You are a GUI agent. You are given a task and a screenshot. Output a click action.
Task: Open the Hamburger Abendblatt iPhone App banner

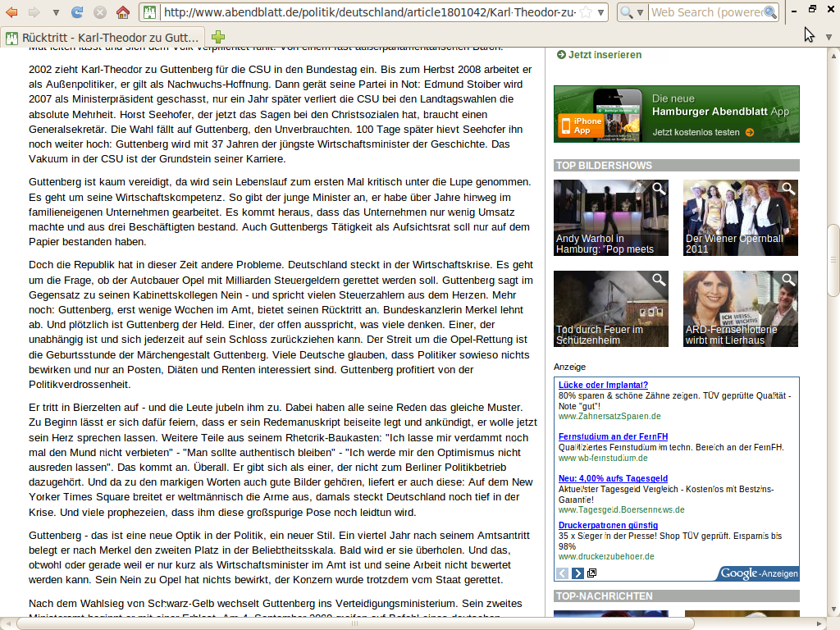[677, 114]
